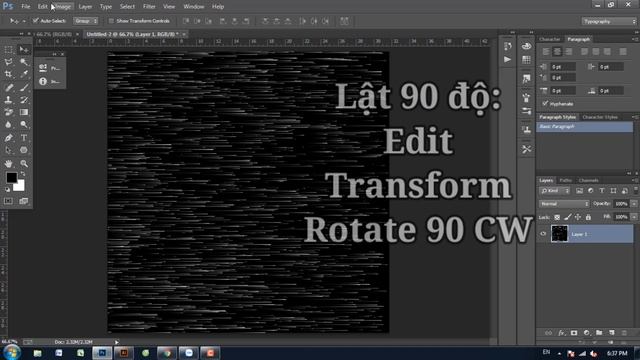
Task: Open the Fill slider dropdown arrow
Action: coord(634,217)
